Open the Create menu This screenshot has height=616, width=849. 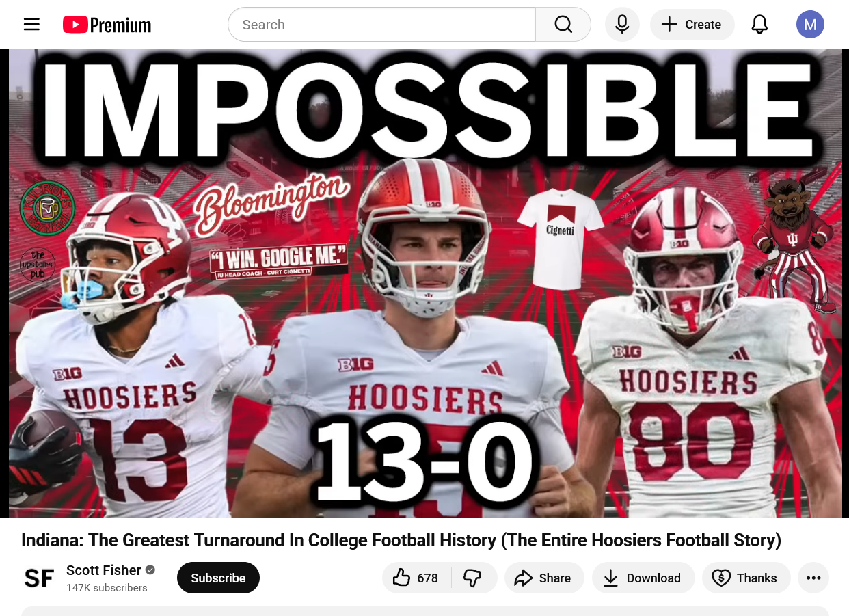click(692, 25)
